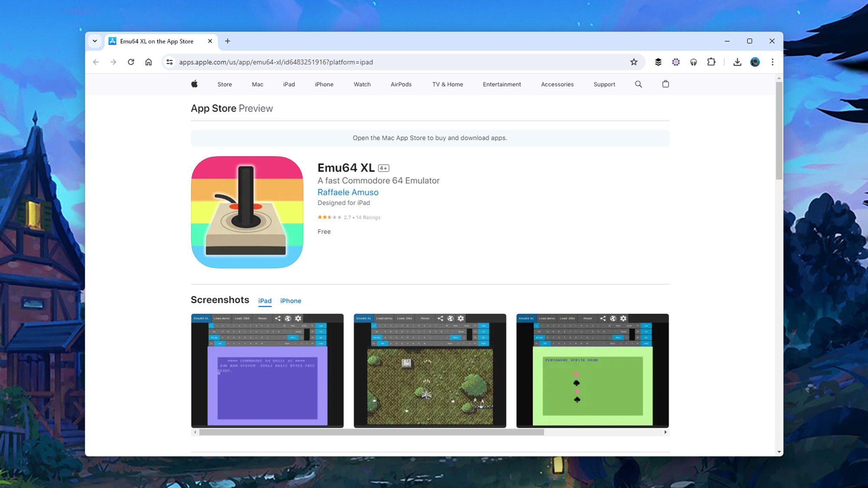This screenshot has height=488, width=868.
Task: Switch to the iPhone screenshots tab
Action: [x=290, y=301]
